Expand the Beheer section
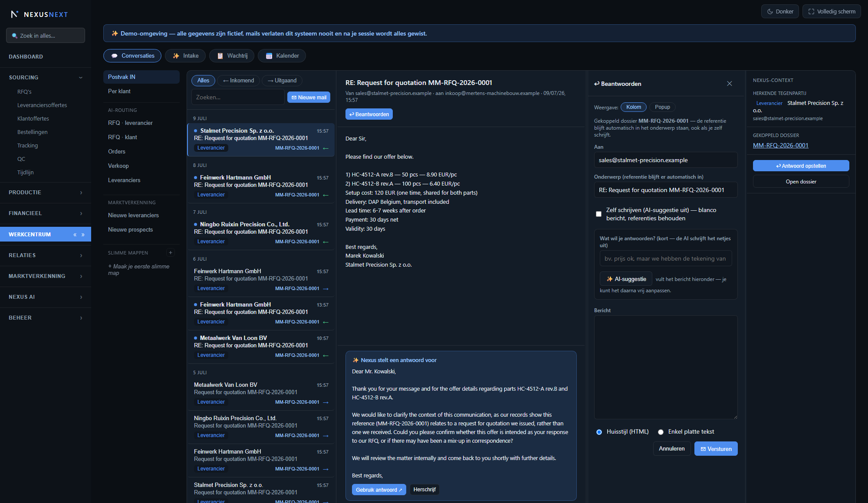 (46, 318)
